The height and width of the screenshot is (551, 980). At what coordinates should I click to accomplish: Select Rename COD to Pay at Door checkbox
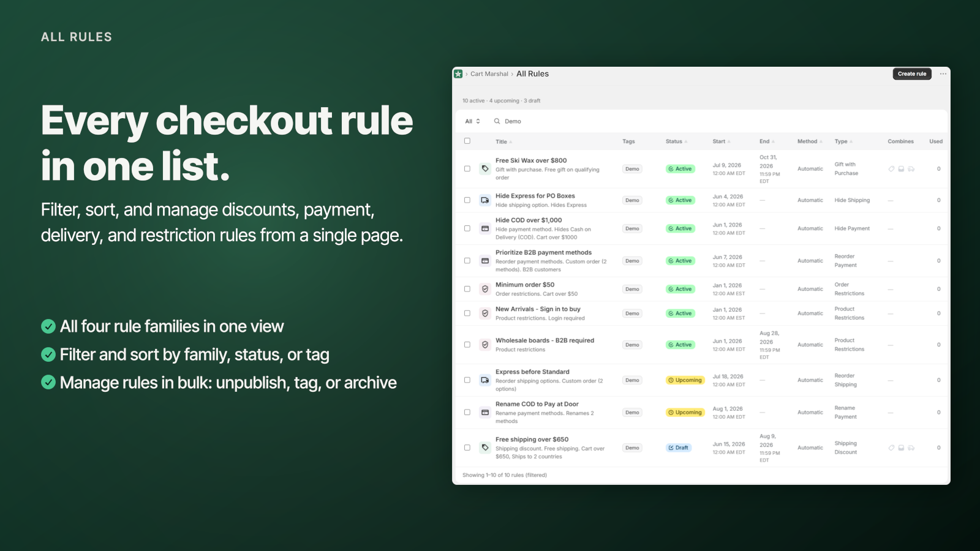(467, 413)
